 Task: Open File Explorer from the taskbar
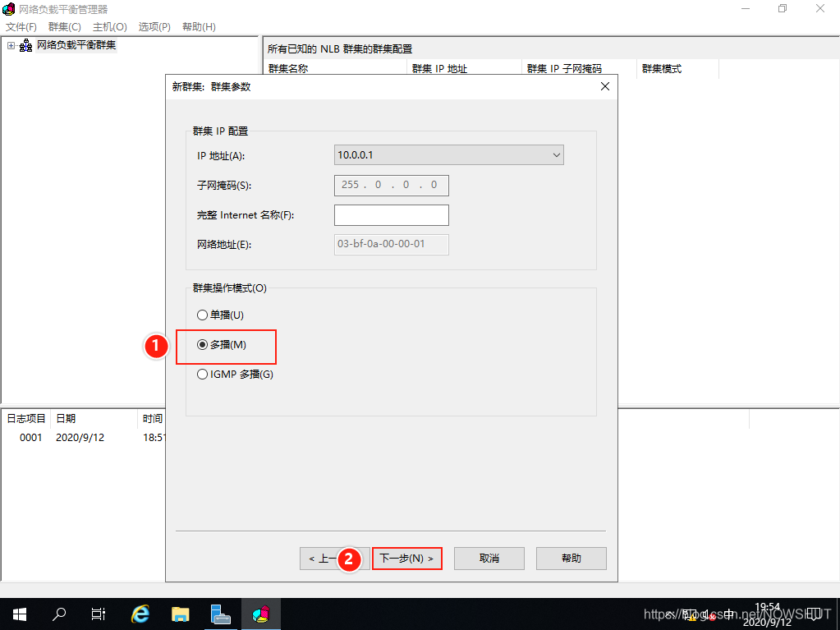pyautogui.click(x=181, y=614)
